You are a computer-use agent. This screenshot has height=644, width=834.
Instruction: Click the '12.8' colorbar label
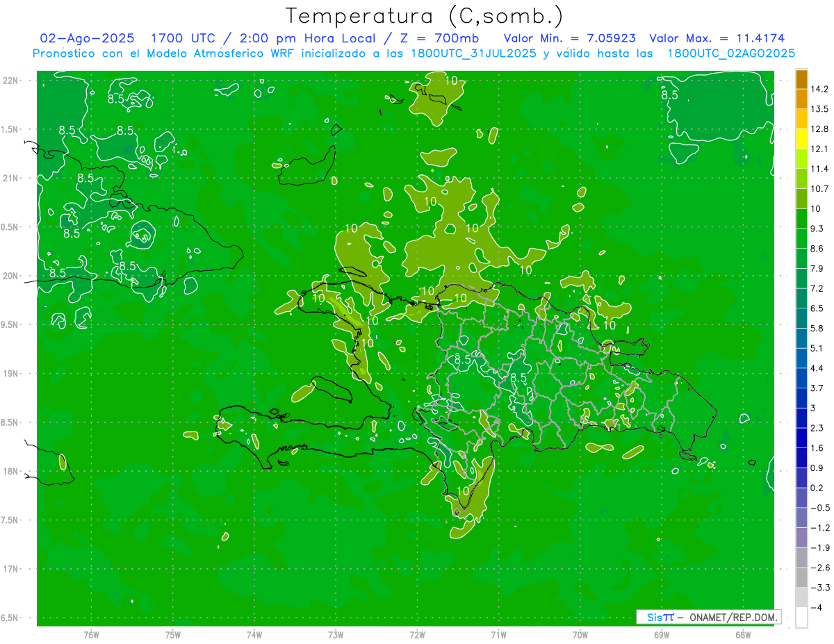(820, 129)
